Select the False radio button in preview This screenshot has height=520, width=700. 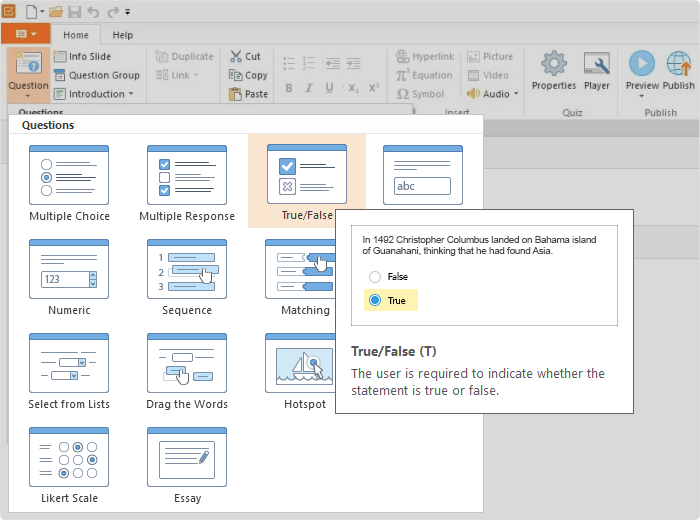[x=375, y=277]
